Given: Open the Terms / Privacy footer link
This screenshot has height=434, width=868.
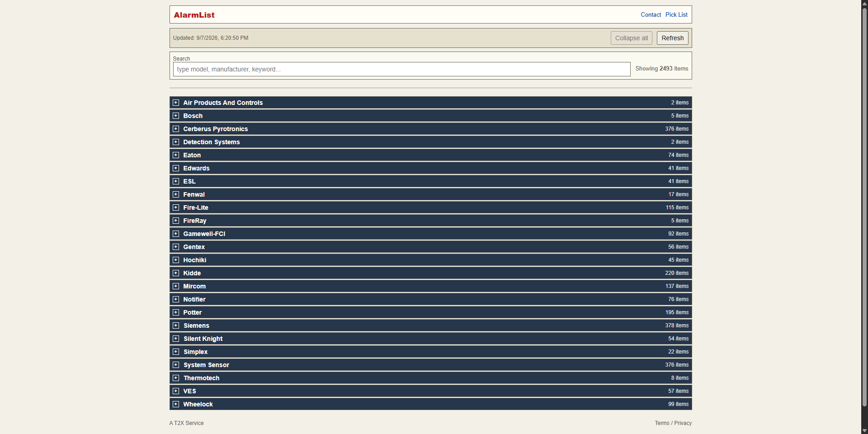Looking at the screenshot, I should (x=673, y=423).
